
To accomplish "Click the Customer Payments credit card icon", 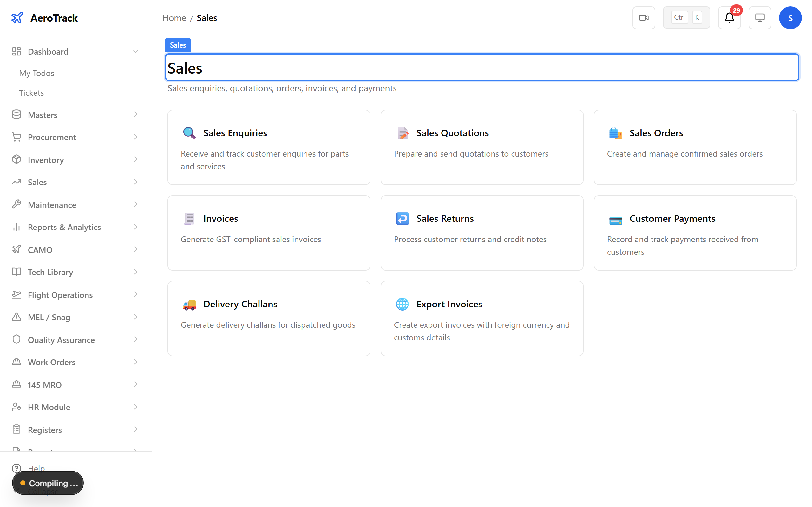I will (x=616, y=220).
